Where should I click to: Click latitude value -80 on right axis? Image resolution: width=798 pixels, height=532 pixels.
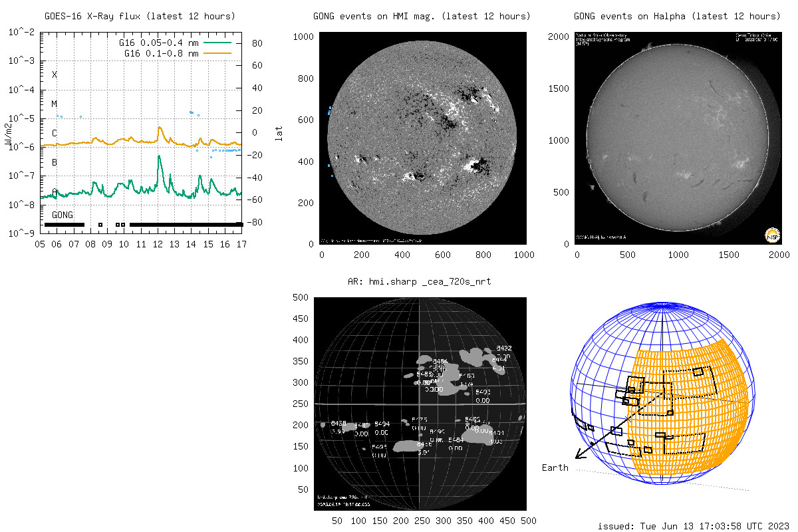click(x=256, y=222)
